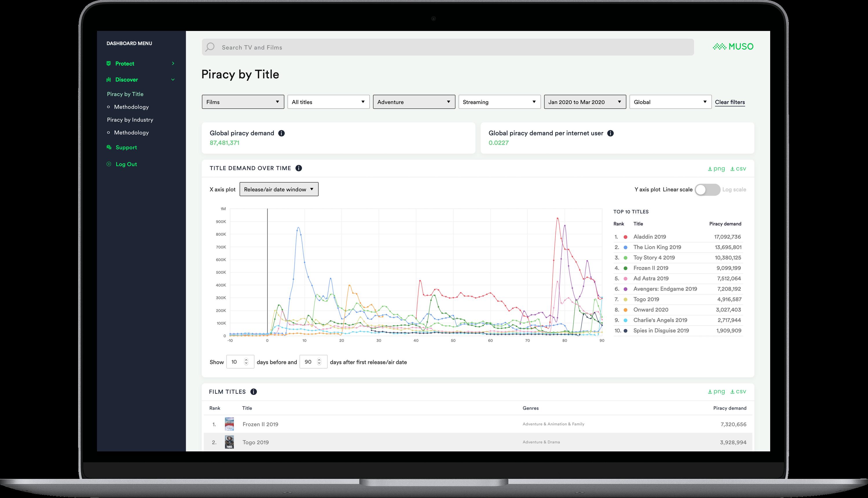Screen dimensions: 868x498
Task: Click info icon next to Film Titles
Action: (x=254, y=392)
